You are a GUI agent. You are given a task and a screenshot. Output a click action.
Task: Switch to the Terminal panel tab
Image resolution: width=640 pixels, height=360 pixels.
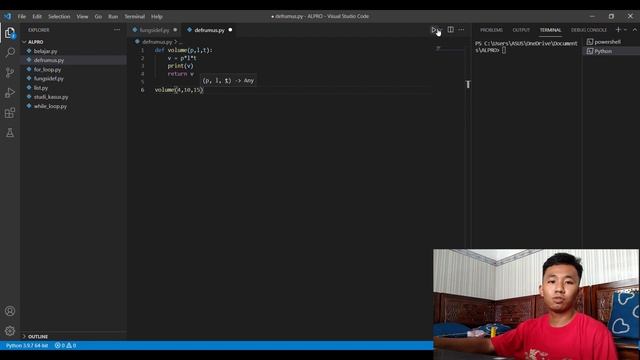coord(550,30)
